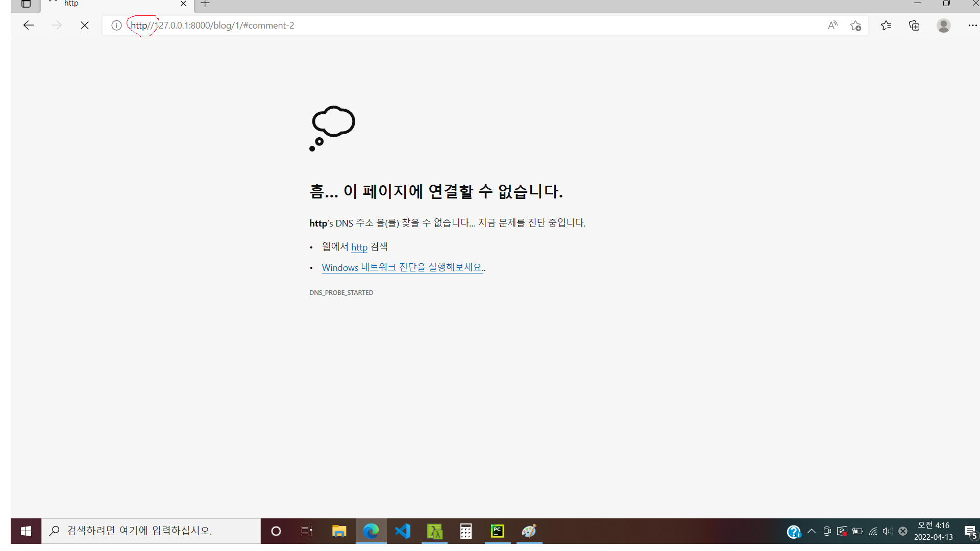980x551 pixels.
Task: Click the forward navigation arrow
Action: [x=57, y=26]
